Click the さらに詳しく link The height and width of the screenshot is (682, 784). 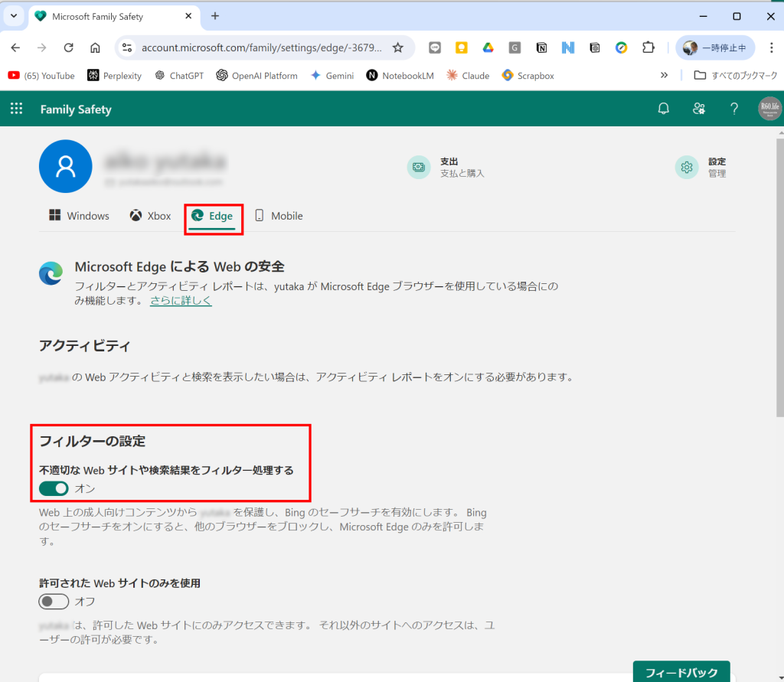point(181,301)
